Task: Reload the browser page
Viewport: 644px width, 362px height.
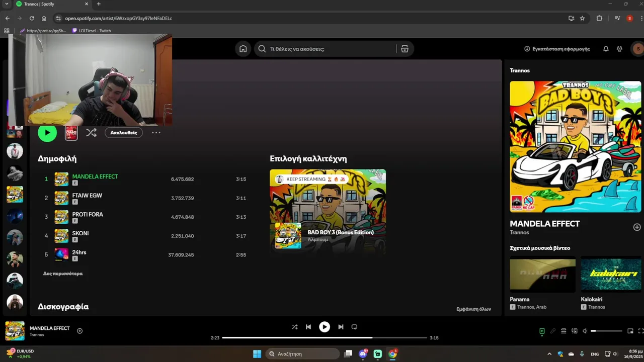Action: click(32, 18)
